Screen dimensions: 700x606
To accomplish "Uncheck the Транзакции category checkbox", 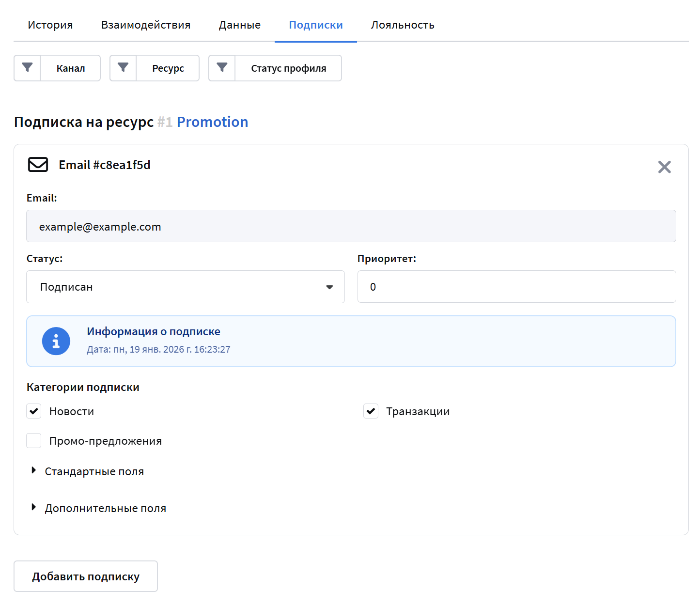I will coord(371,411).
